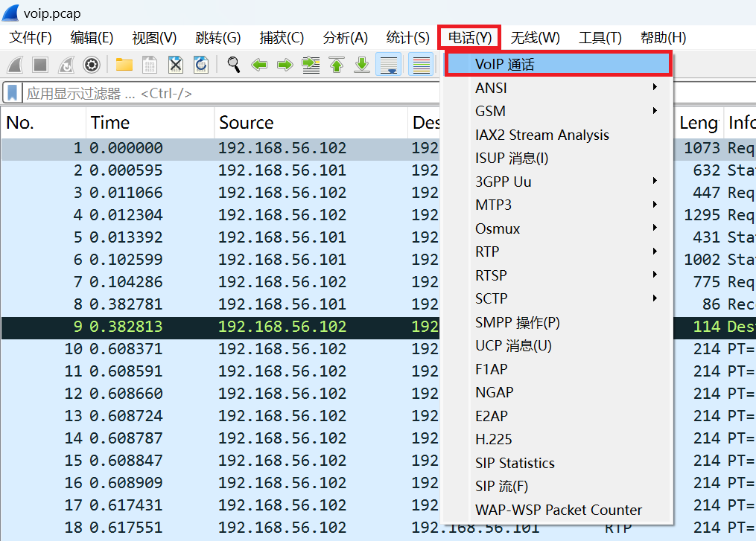This screenshot has width=756, height=541.
Task: Close the 电话(Y) menu
Action: (x=469, y=37)
